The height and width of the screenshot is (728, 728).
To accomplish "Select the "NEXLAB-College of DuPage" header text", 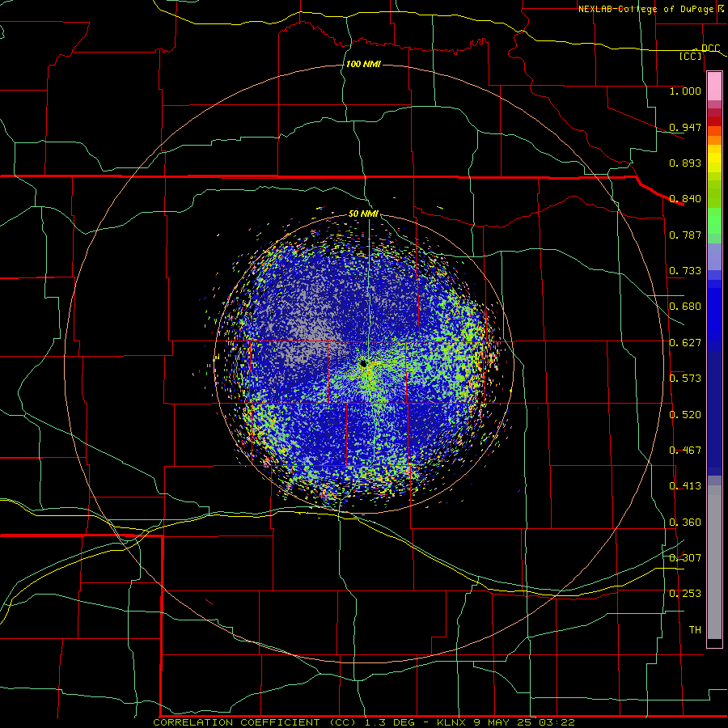I will click(645, 9).
